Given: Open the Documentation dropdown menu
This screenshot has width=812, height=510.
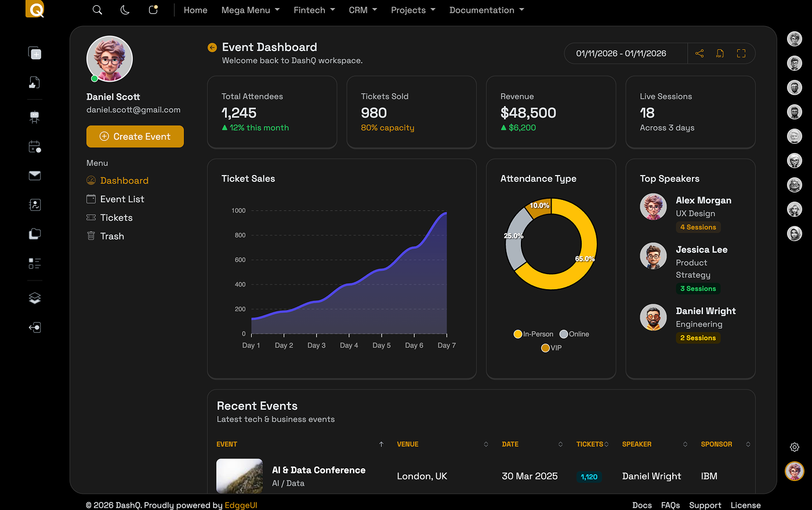Looking at the screenshot, I should point(487,10).
